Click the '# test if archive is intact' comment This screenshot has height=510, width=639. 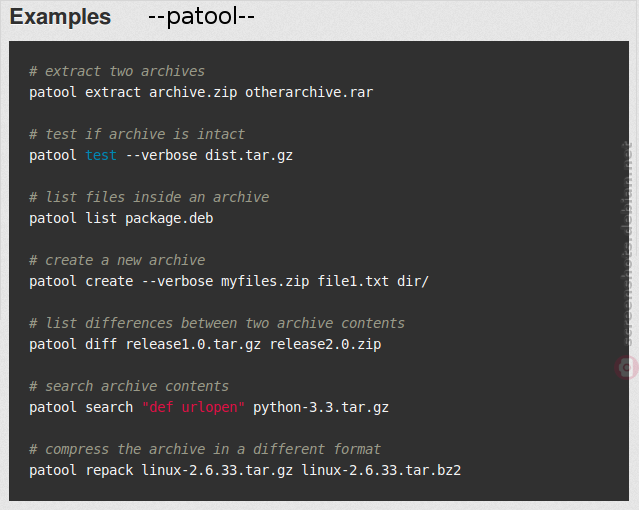(x=137, y=134)
